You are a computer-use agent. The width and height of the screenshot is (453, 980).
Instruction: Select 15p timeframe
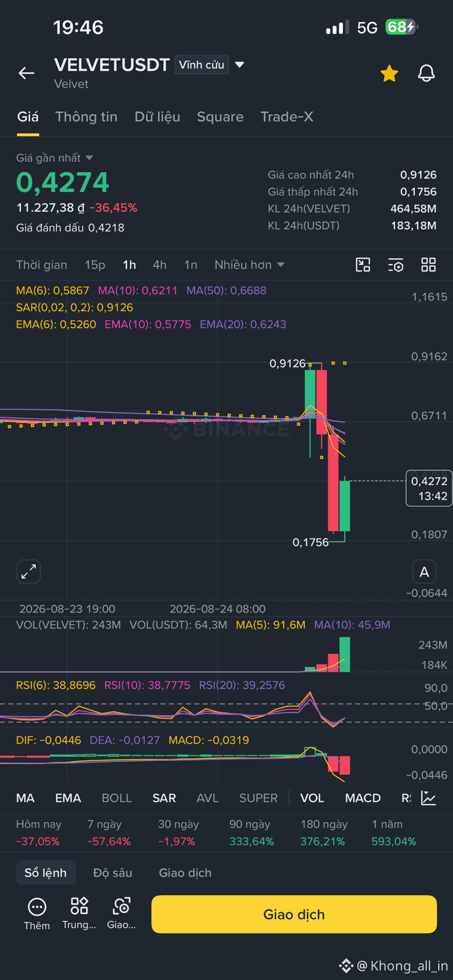(95, 265)
